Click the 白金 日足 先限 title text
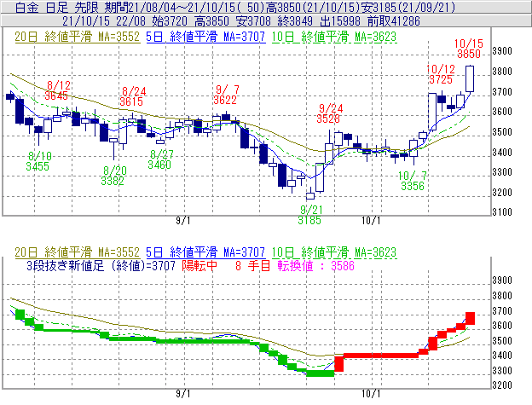The width and height of the screenshot is (532, 405). tap(56, 7)
